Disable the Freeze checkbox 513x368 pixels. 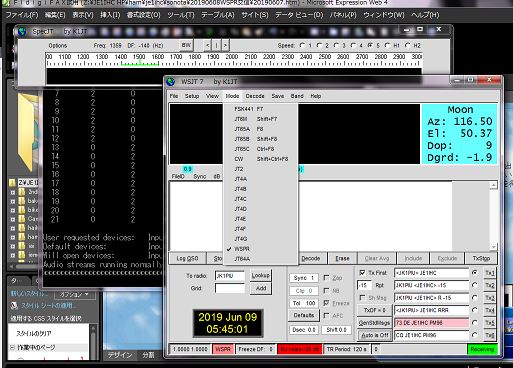(x=326, y=303)
